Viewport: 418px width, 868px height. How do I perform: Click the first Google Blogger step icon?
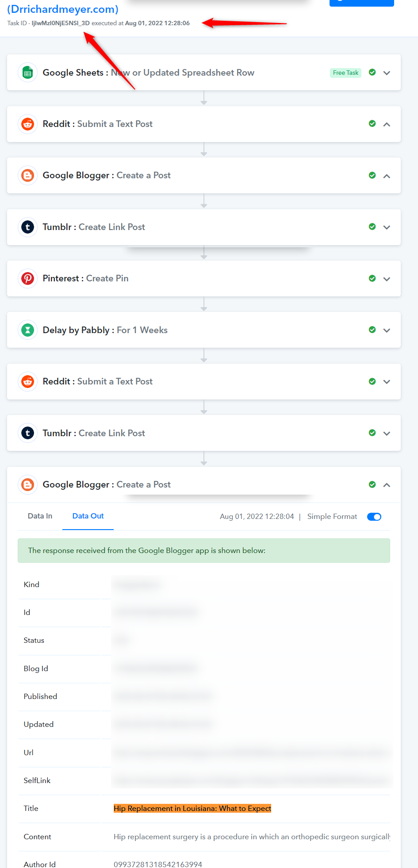tap(27, 176)
